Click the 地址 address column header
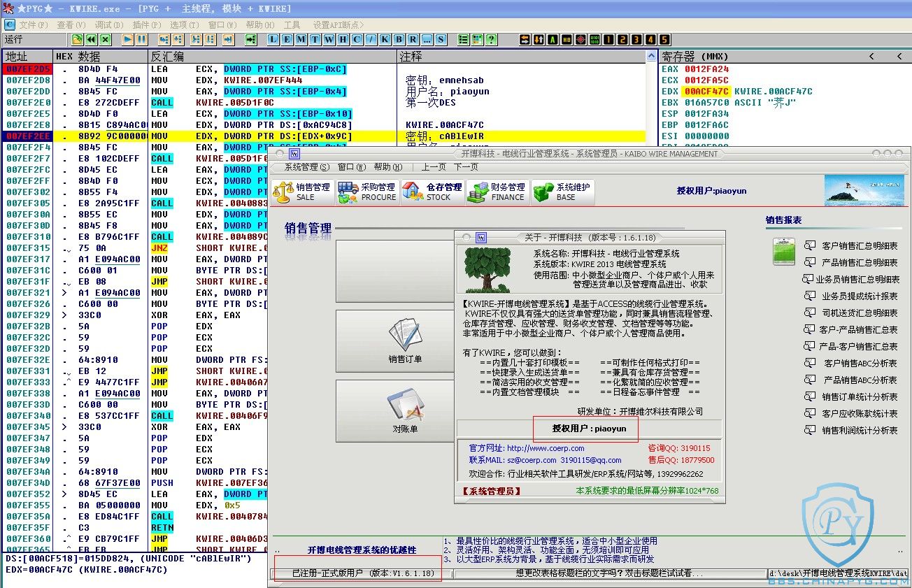 coord(28,56)
